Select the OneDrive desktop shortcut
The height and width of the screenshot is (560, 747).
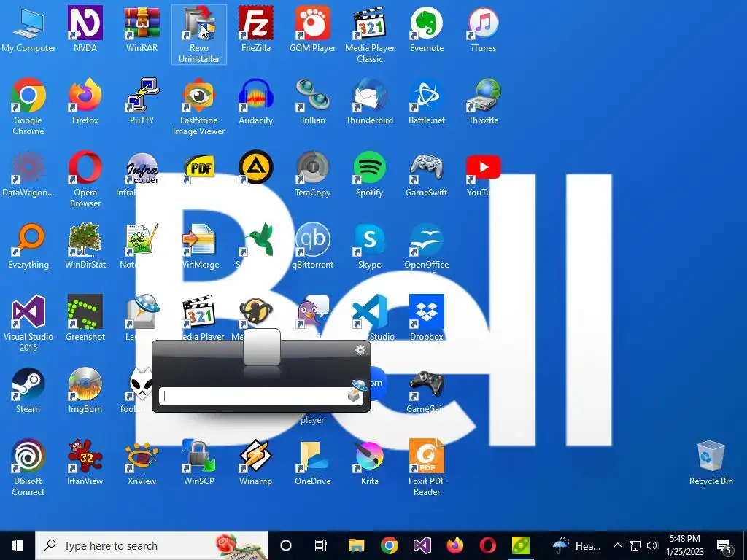(312, 462)
